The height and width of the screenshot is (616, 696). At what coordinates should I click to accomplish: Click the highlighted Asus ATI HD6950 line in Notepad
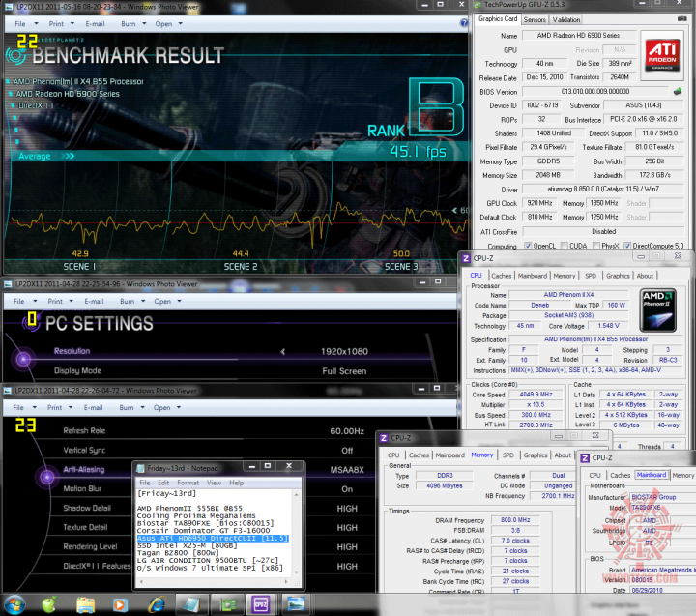coord(213,539)
